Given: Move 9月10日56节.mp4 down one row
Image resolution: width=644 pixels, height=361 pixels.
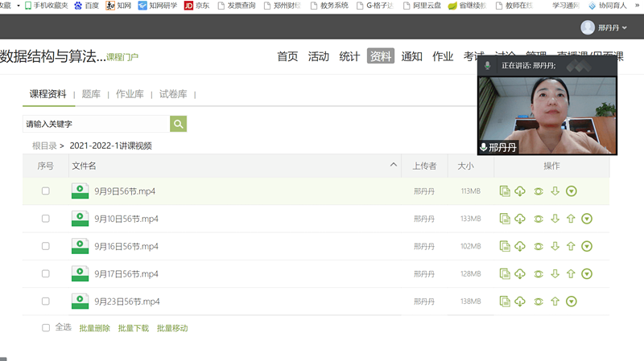Looking at the screenshot, I should click(x=555, y=219).
